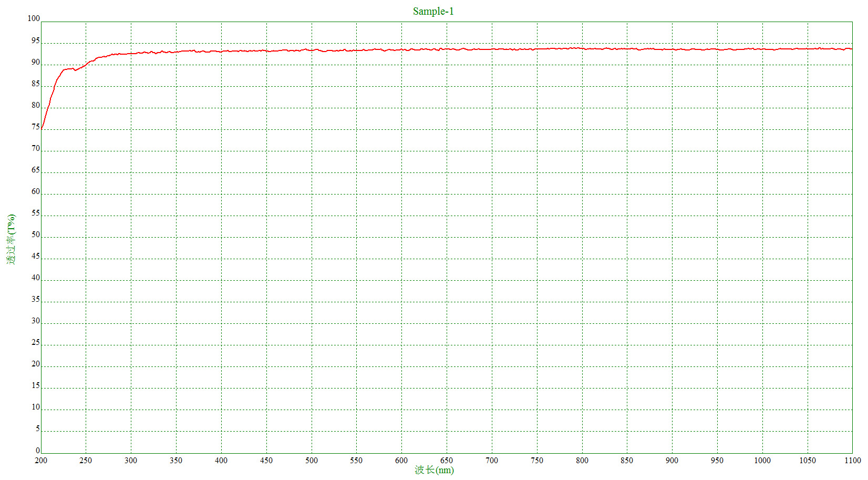The image size is (868, 480).
Task: Click the y-axis tick value '30'
Action: coord(36,321)
